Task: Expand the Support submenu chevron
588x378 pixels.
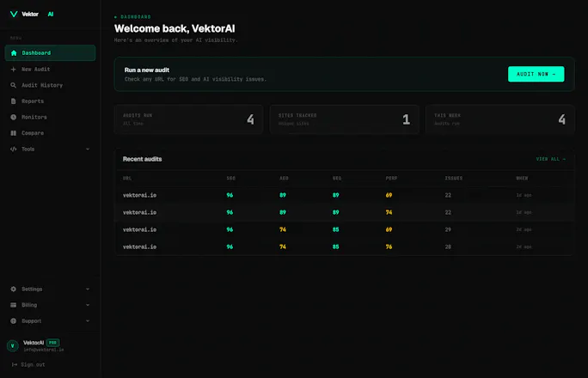Action: coord(88,321)
